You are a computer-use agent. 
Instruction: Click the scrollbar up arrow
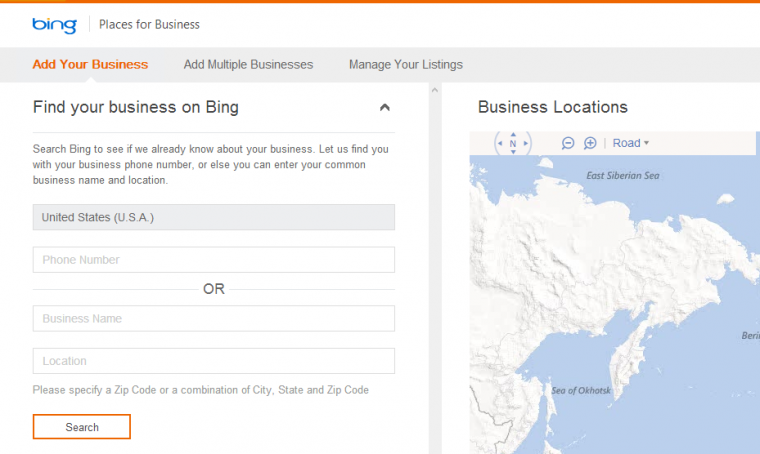[435, 90]
